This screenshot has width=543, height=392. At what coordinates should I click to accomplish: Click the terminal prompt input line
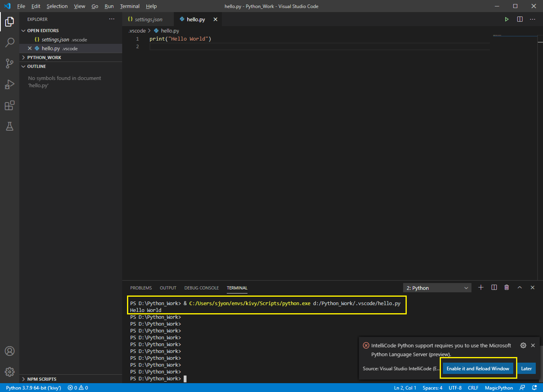click(x=158, y=379)
